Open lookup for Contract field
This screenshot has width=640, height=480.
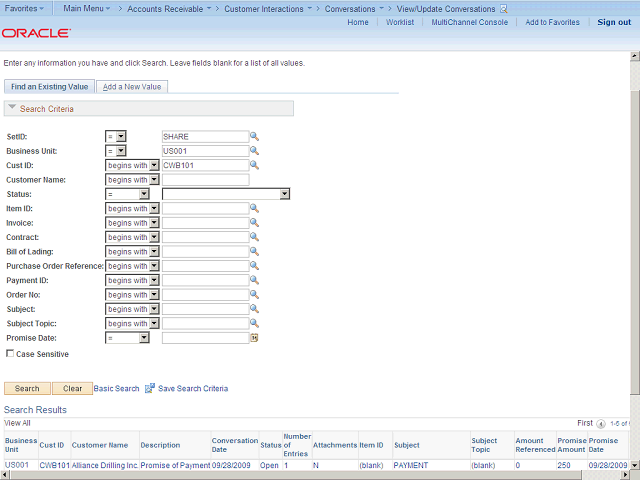(x=254, y=237)
